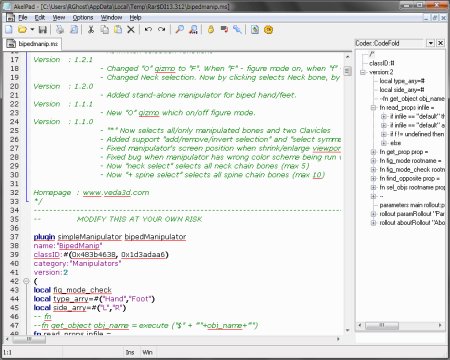Open the Edit menu
450x360 pixels.
click(40, 17)
